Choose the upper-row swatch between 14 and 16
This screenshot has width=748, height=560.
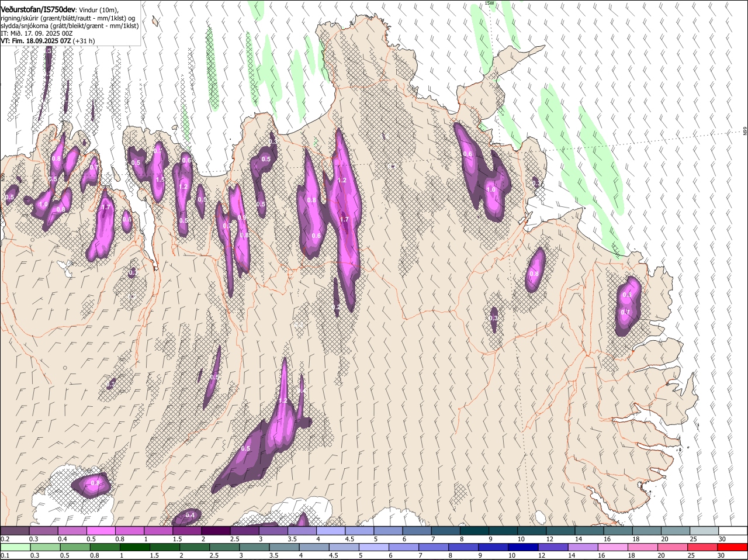click(589, 530)
